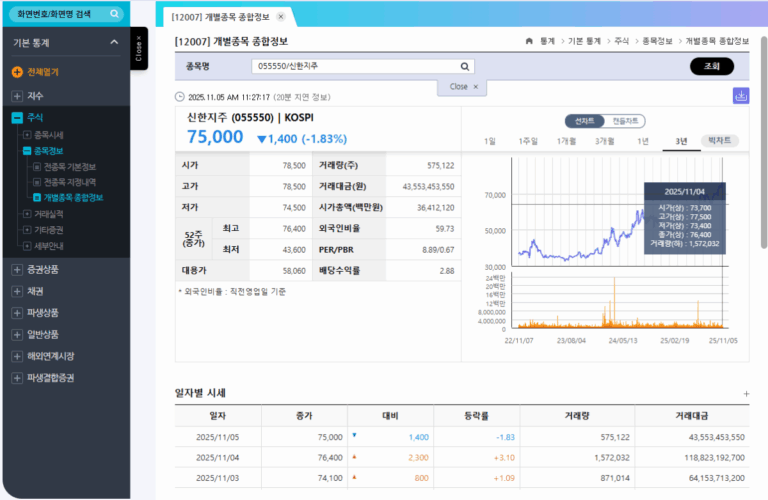Click the 통계 breadcrumb link

click(547, 41)
